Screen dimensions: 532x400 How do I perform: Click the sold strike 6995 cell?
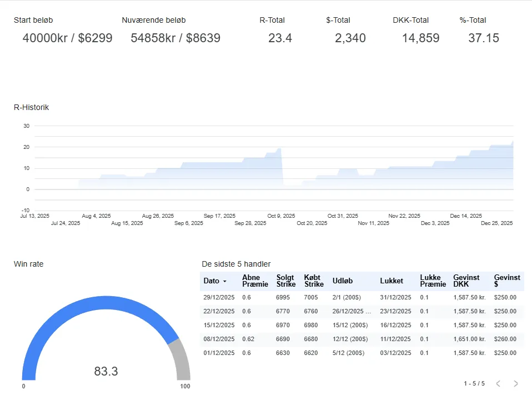pos(283,297)
